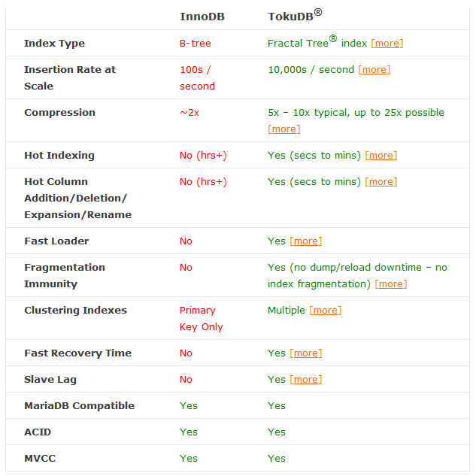Click the B-tree cell text

196,44
